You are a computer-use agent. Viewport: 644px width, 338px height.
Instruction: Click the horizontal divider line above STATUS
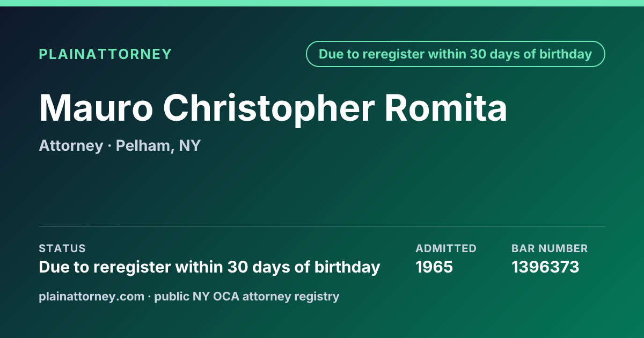(x=322, y=226)
